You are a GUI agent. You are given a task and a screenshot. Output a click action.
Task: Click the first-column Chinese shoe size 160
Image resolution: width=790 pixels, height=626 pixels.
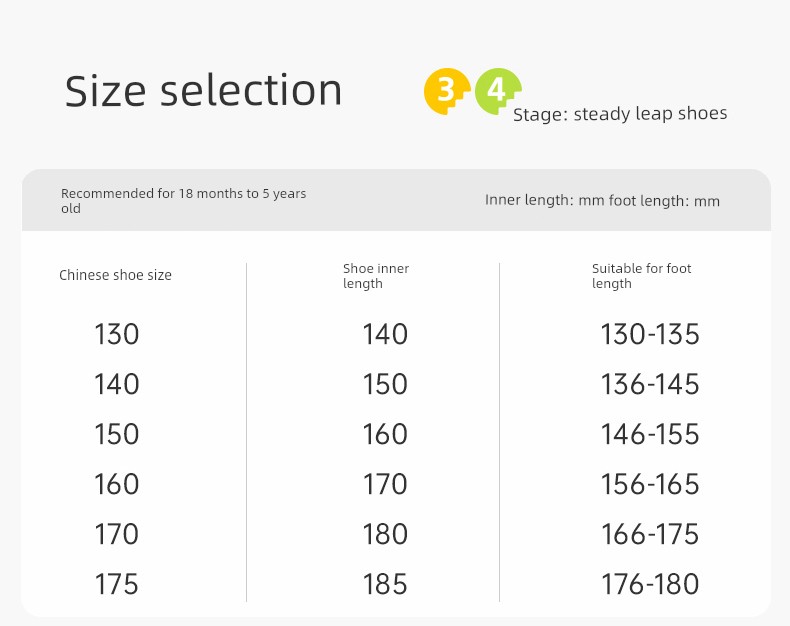(116, 484)
